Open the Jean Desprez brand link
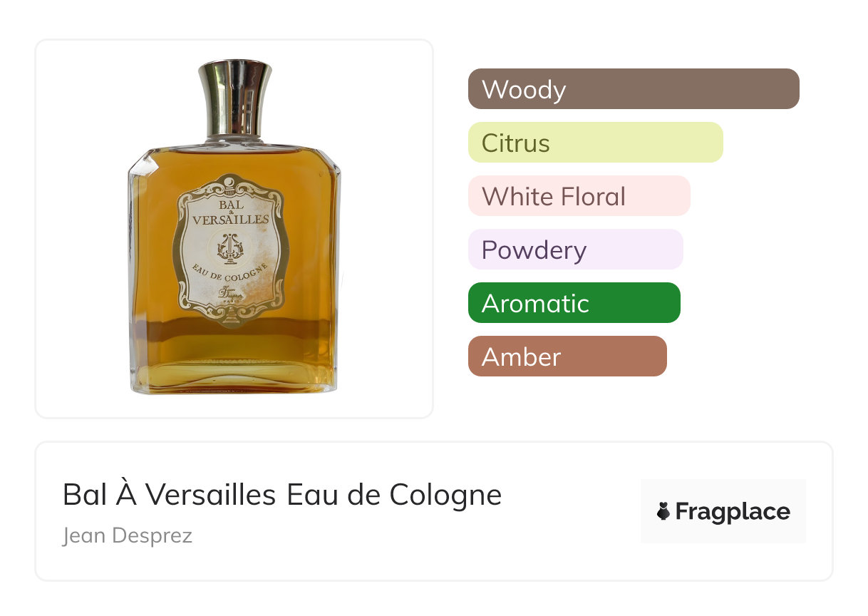 click(128, 535)
